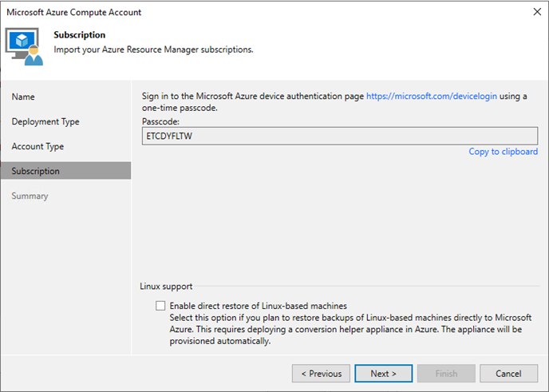Click the Passcode label
Image resolution: width=549 pixels, height=392 pixels.
[160, 121]
